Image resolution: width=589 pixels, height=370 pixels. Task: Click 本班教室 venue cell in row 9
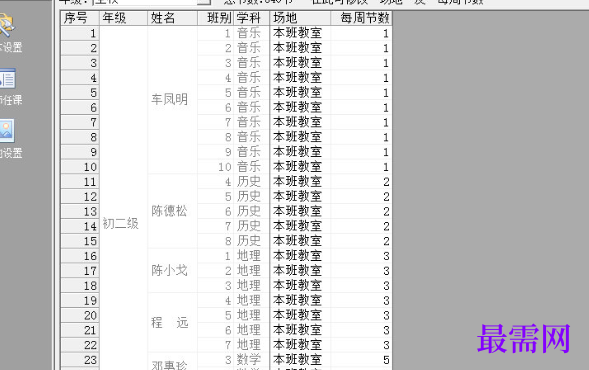pyautogui.click(x=300, y=152)
